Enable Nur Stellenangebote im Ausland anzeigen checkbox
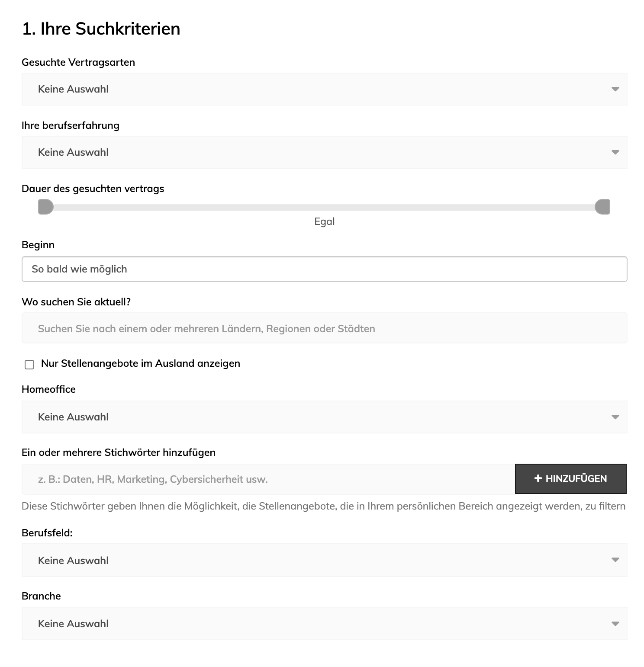Screen dimensions: 644x667 point(29,364)
